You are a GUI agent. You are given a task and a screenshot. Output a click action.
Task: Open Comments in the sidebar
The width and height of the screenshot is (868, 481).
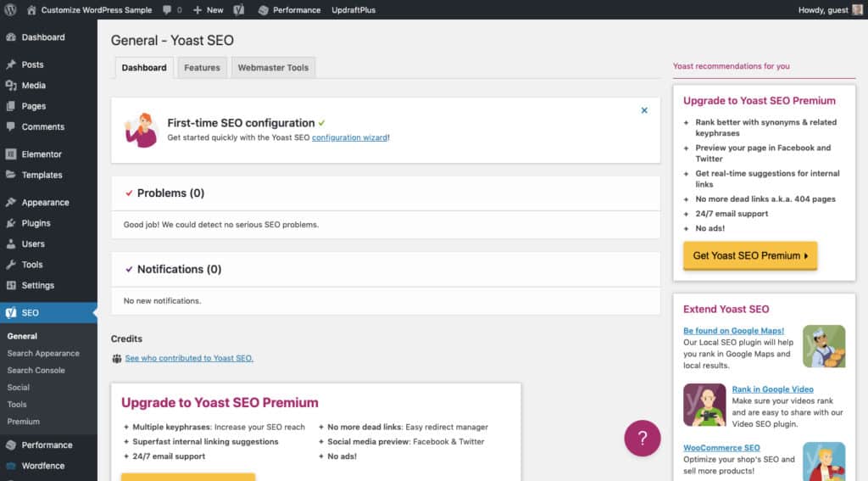(x=48, y=127)
